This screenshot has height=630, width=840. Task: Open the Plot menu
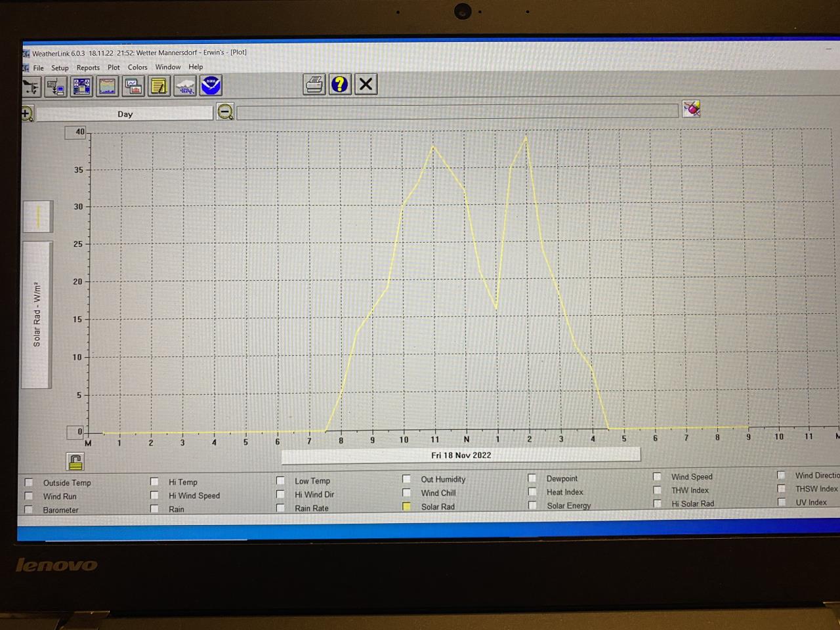(114, 68)
